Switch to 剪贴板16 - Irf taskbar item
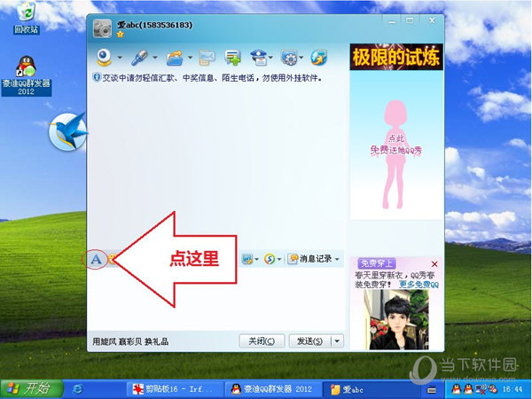 (x=175, y=389)
